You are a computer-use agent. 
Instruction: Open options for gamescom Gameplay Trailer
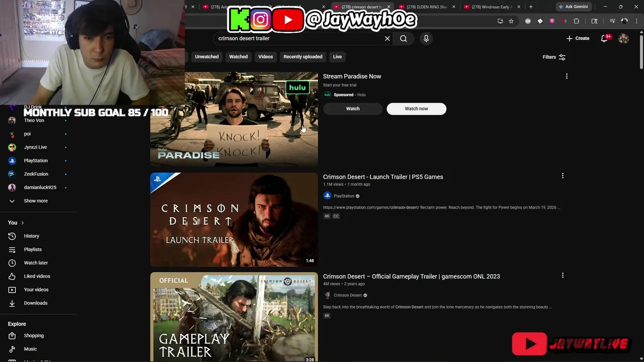coord(562,276)
